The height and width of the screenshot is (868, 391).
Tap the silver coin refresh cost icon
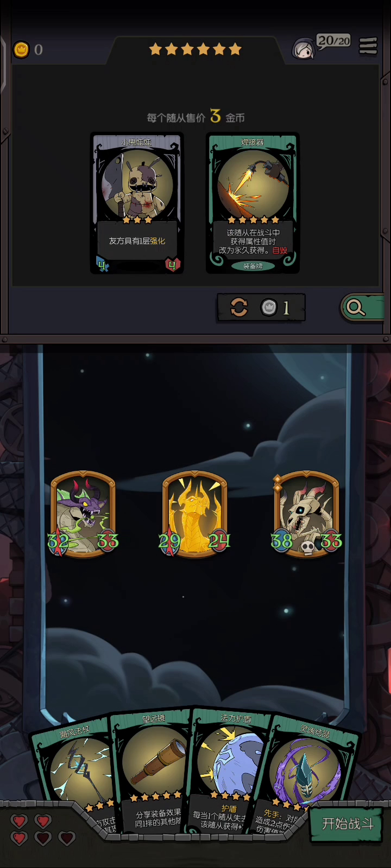[x=269, y=308]
